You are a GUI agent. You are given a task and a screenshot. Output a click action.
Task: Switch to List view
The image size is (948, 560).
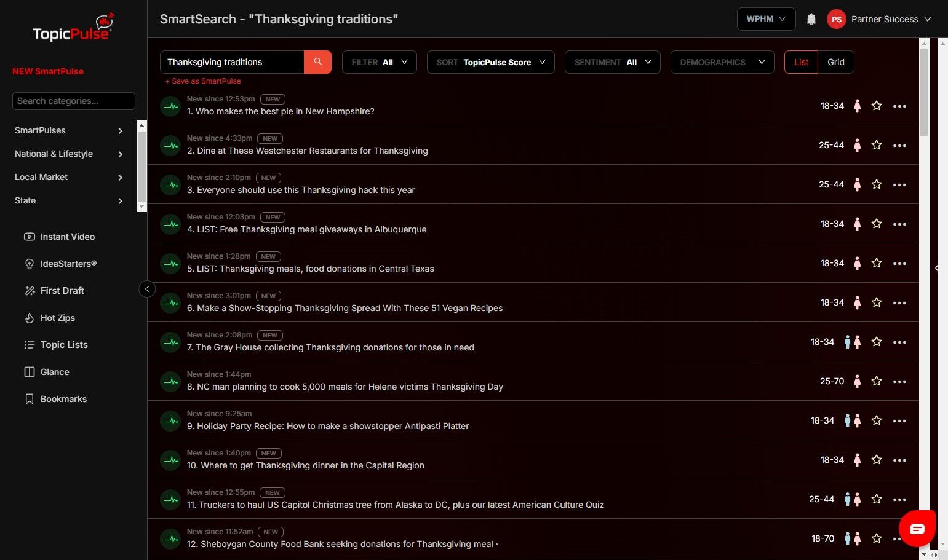pos(801,62)
